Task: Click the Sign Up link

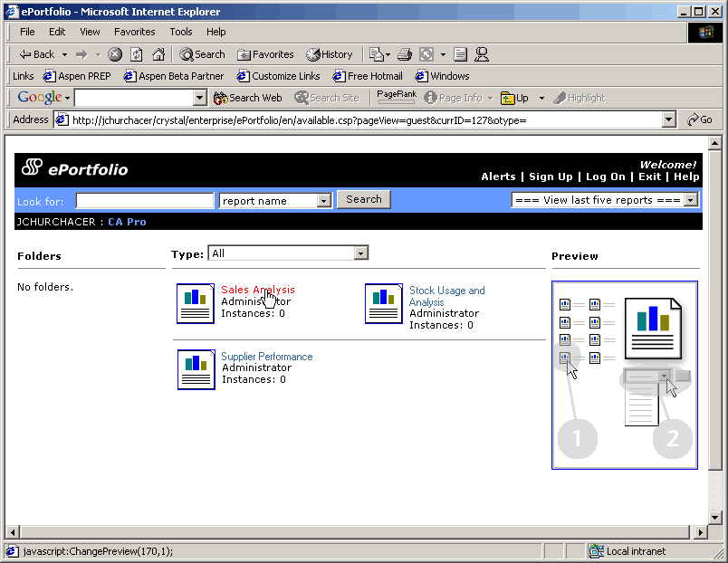Action: tap(551, 177)
